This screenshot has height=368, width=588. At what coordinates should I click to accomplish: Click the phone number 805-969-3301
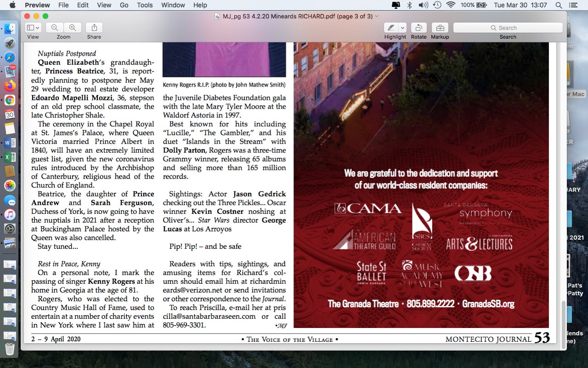pyautogui.click(x=184, y=325)
